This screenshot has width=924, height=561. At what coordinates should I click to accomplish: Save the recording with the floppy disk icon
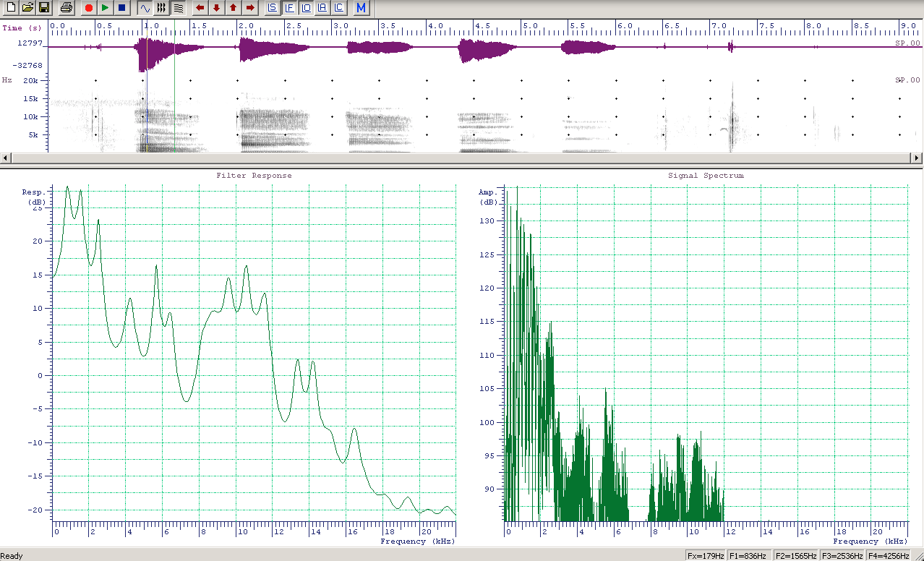click(44, 8)
